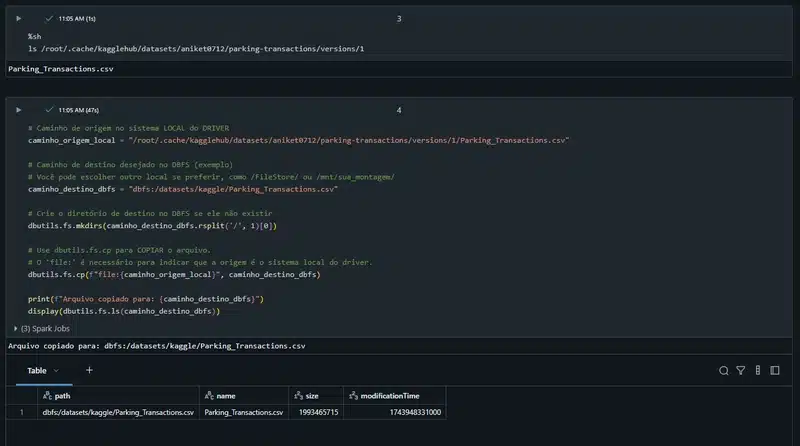Click the 'Arquivo copiado para' output text

[x=157, y=346]
